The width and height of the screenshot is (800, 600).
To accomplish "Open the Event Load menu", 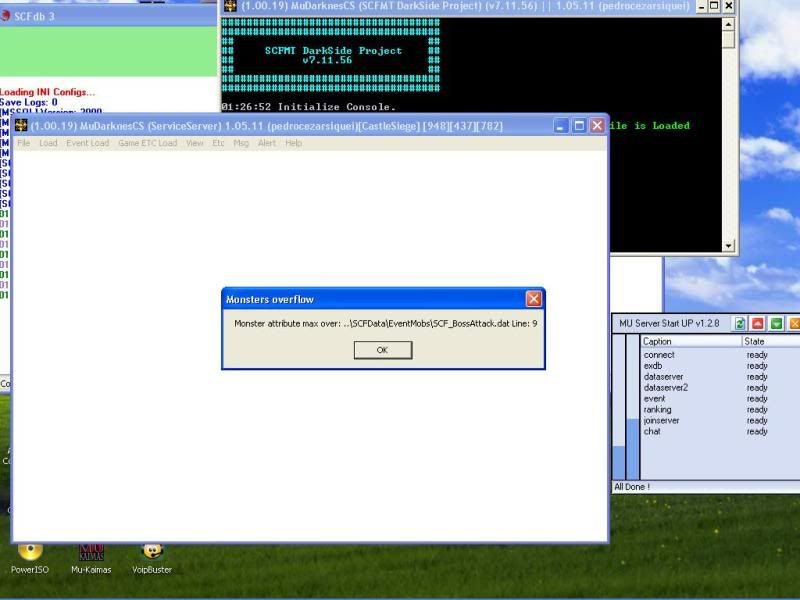I will 87,143.
